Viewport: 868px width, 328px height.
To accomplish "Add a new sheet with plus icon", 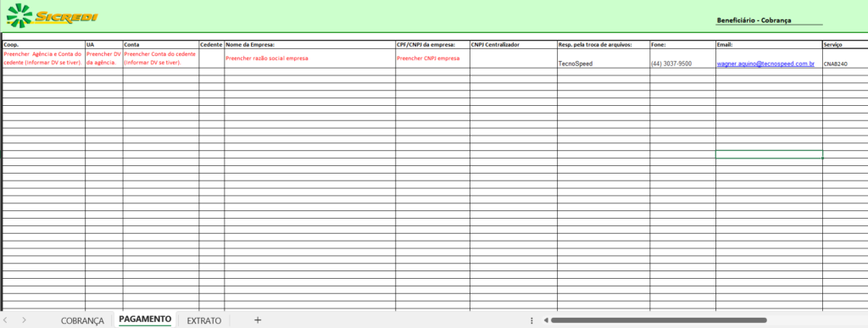I will (x=258, y=320).
